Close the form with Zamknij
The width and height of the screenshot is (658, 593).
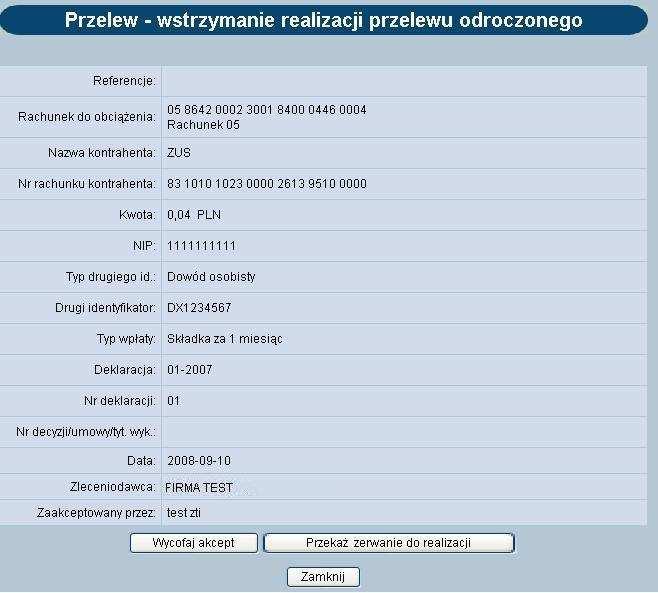(323, 577)
